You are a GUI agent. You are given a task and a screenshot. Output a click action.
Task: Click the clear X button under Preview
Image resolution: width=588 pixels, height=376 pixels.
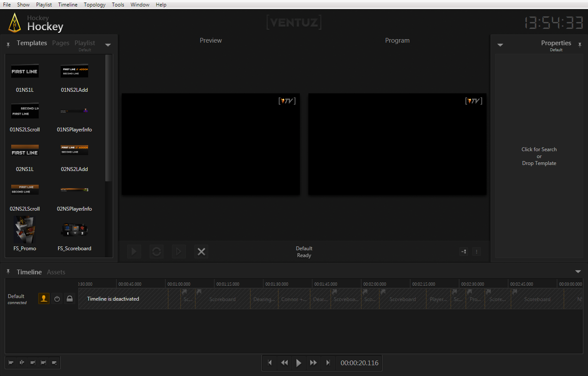coord(201,252)
